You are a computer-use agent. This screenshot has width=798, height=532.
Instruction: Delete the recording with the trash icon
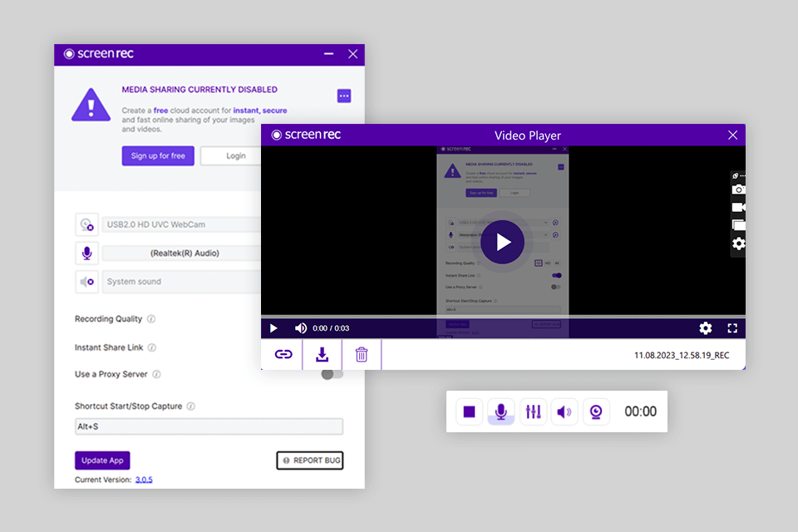click(362, 354)
